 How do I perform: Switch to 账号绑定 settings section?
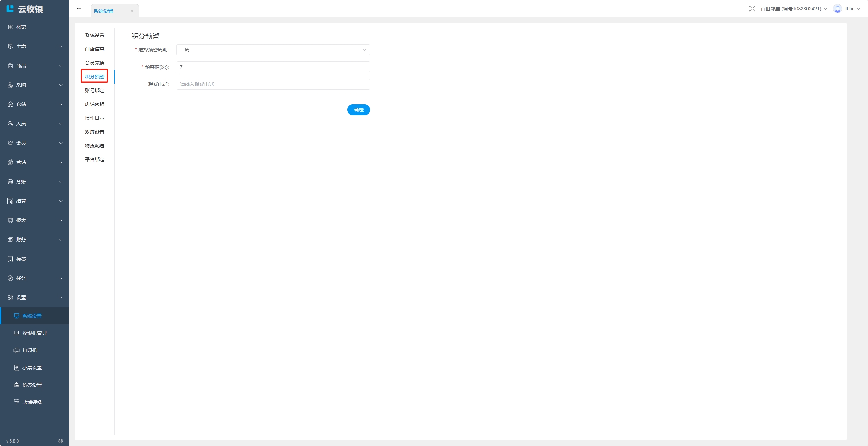95,90
